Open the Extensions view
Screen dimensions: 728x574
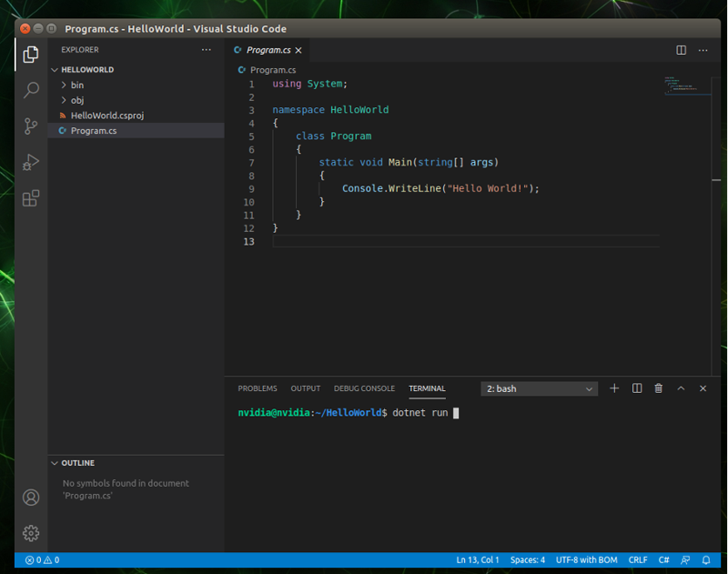click(x=31, y=198)
